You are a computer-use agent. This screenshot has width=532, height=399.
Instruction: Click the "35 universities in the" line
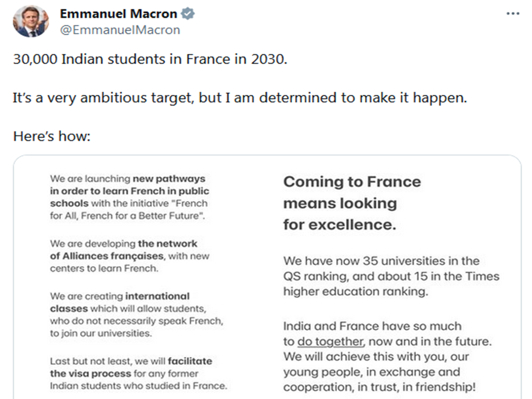[381, 261]
